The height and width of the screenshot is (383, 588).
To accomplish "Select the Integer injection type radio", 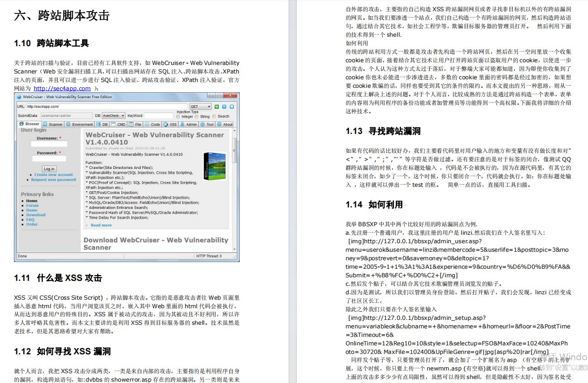I will coord(178,116).
